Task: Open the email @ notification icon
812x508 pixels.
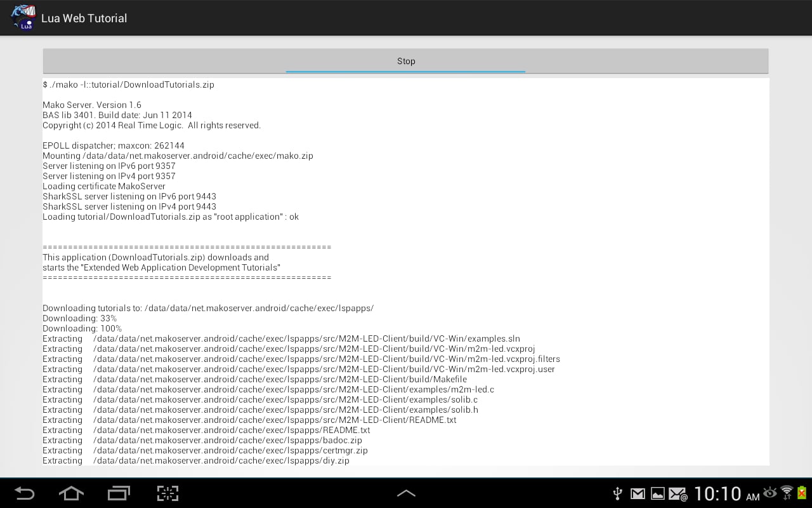Action: (x=678, y=493)
